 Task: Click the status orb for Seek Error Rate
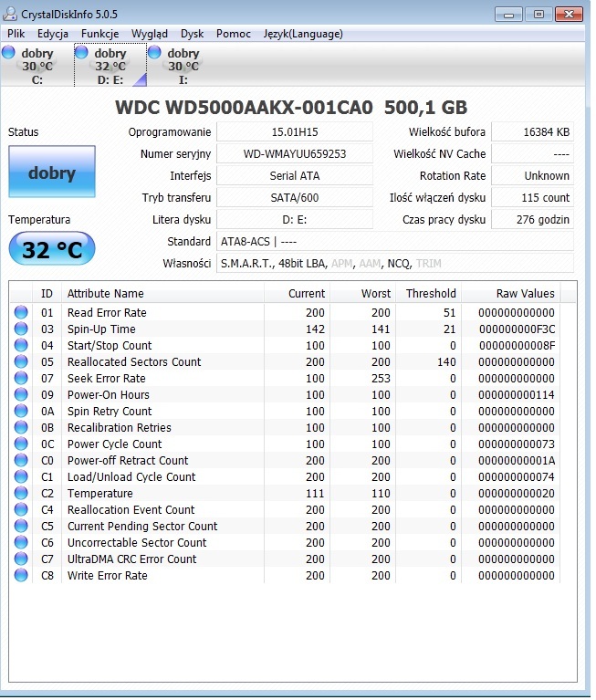(21, 379)
